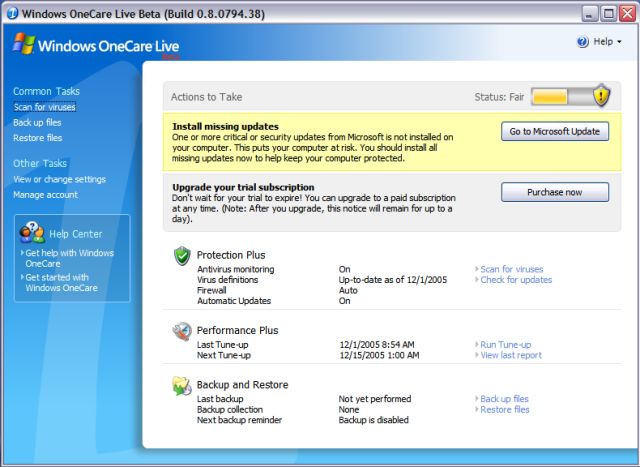The width and height of the screenshot is (640, 467).
Task: Click Go to Microsoft Update button
Action: (x=555, y=131)
